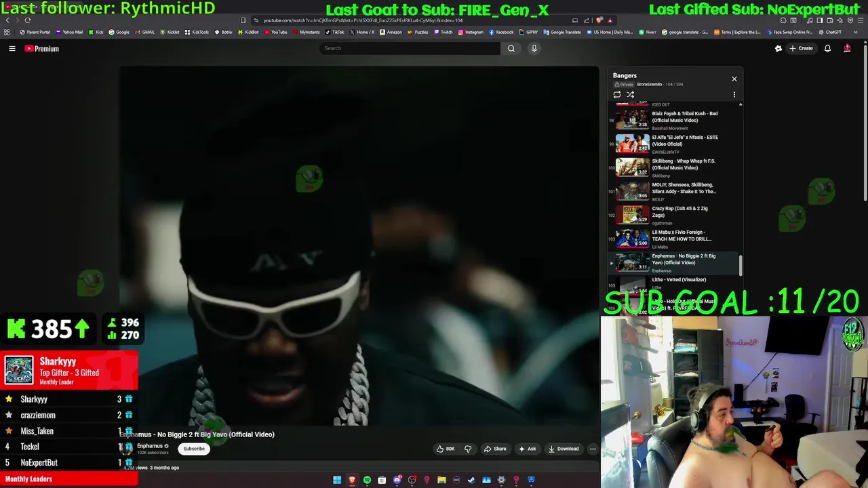Dislike the video
868x488 pixels.
tap(468, 449)
